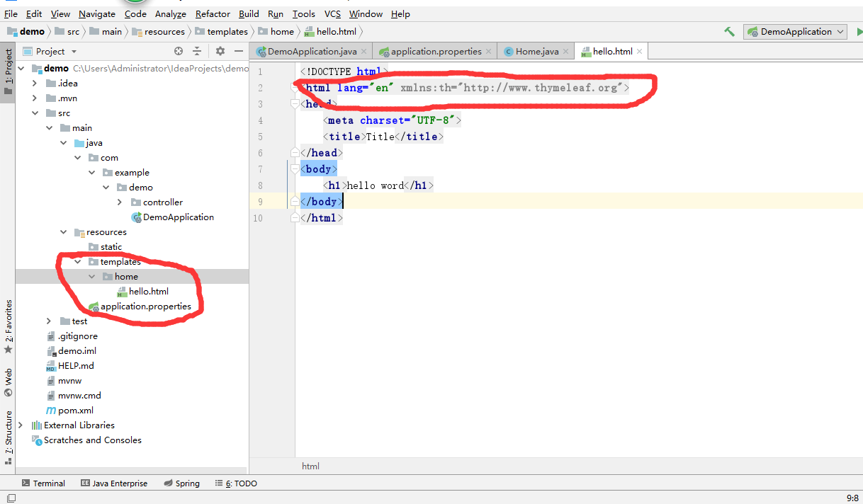The height and width of the screenshot is (504, 863).
Task: Click the html breadcrumb below the editor
Action: click(310, 466)
